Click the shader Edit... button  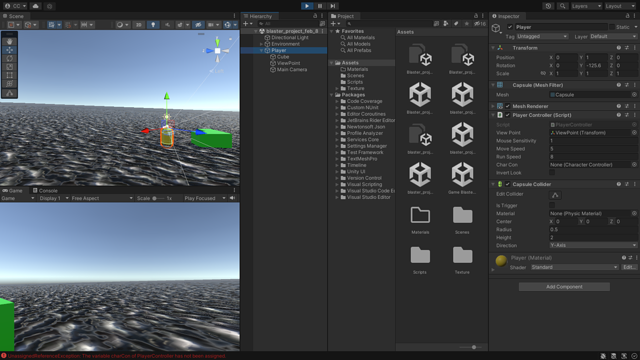point(629,267)
